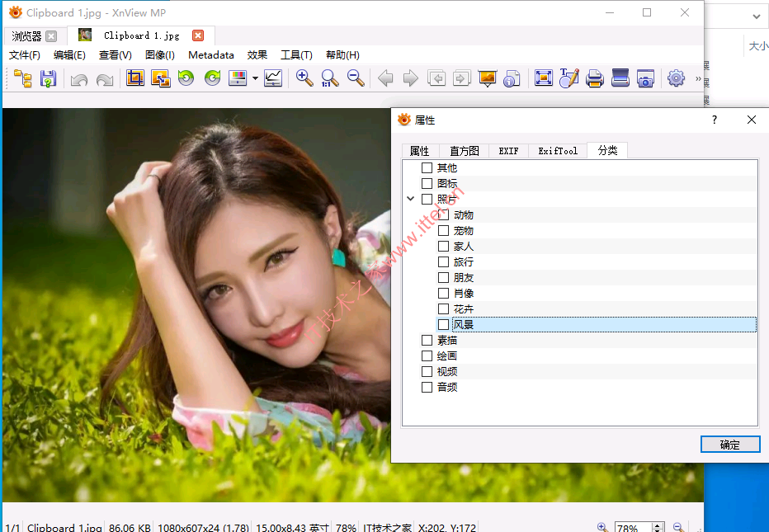Viewport: 769px width, 532px height.
Task: Click the Zoom 1:1 magnifier
Action: pos(329,78)
